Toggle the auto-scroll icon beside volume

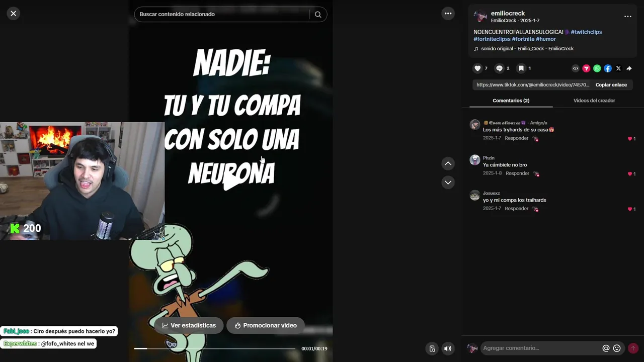pyautogui.click(x=432, y=348)
